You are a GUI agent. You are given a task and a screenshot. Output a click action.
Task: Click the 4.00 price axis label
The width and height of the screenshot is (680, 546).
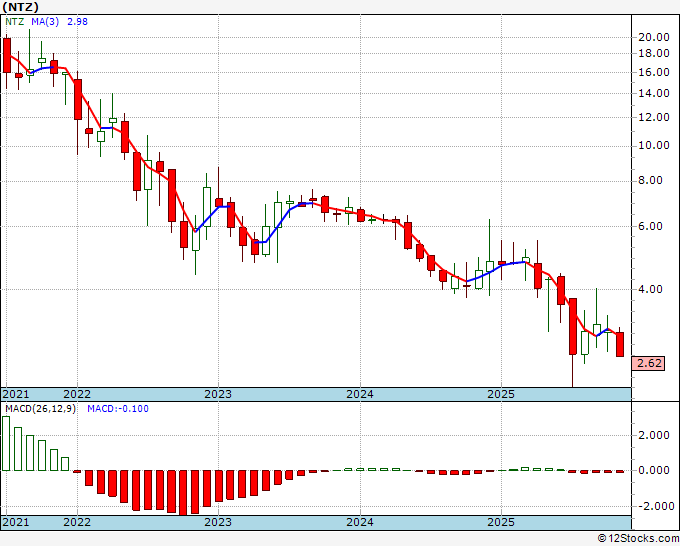pyautogui.click(x=651, y=289)
